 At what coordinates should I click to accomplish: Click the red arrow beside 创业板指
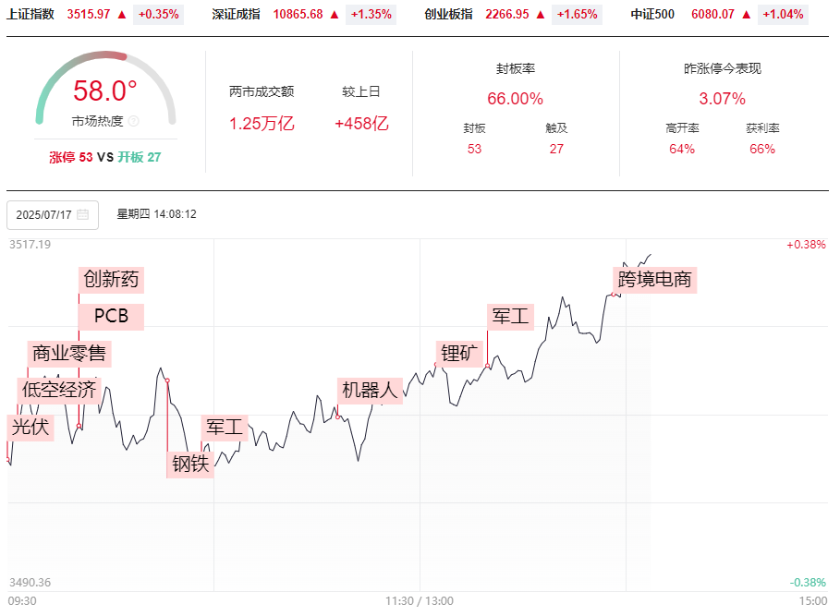pos(541,15)
